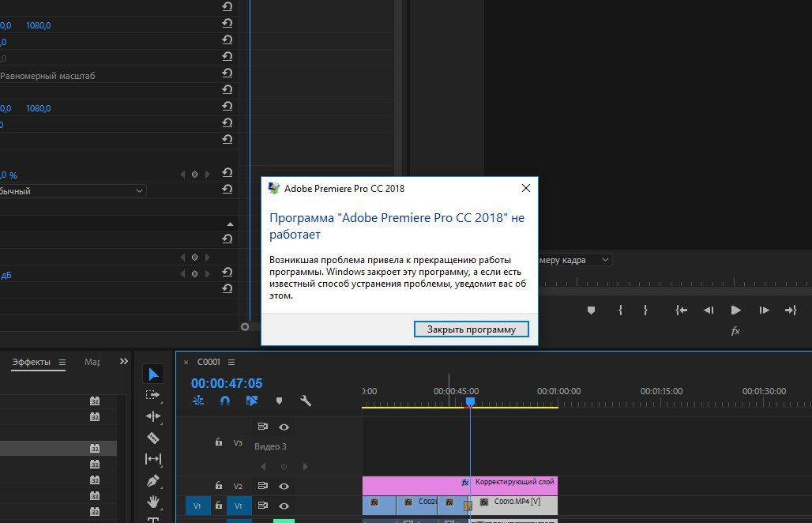Image resolution: width=812 pixels, height=523 pixels.
Task: Click the Program monitor time ruler
Action: pos(675,281)
